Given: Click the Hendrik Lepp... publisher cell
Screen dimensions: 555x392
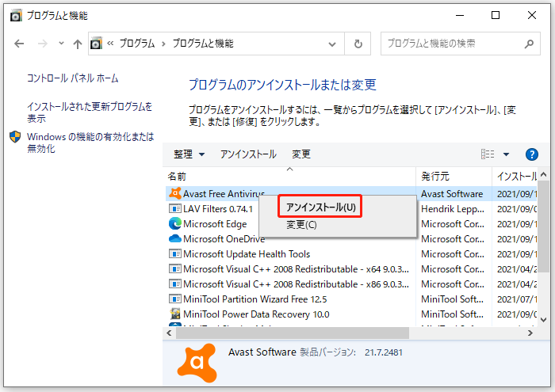Looking at the screenshot, I should point(453,209).
